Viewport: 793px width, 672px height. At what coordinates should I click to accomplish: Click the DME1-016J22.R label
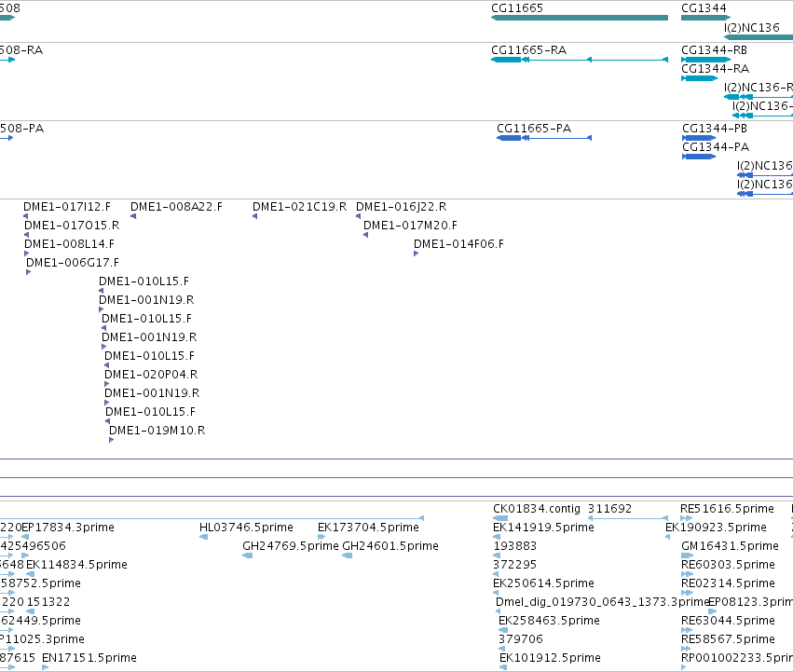coord(401,207)
